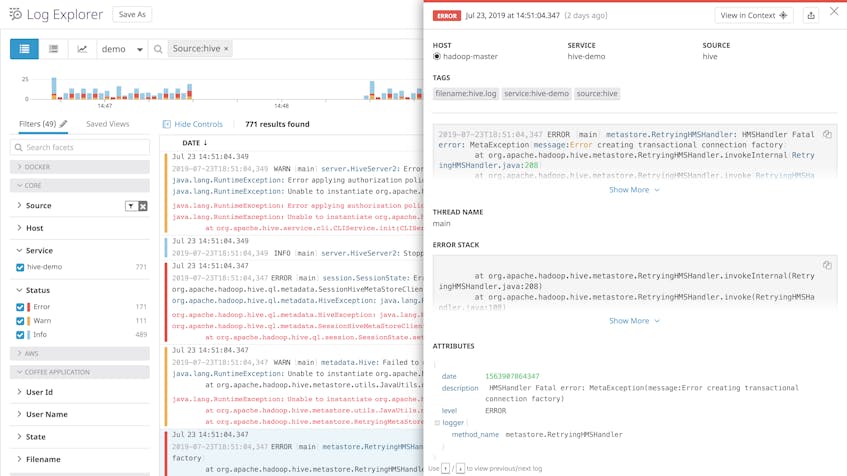847x476 pixels.
Task: Expand the AWS facet group
Action: (x=79, y=353)
